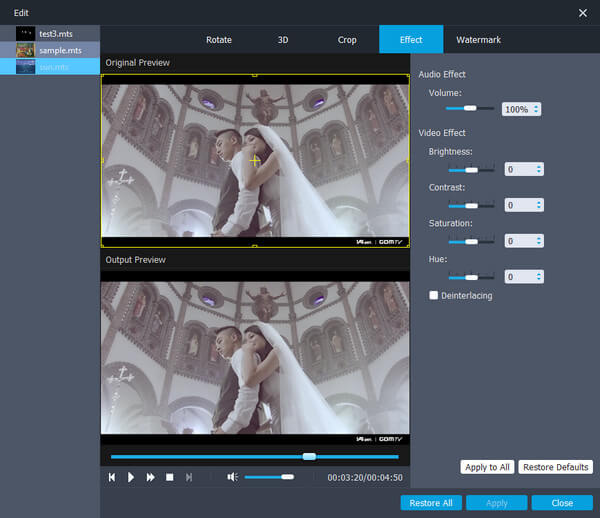
Task: Open the Volume percentage spinner arrows
Action: [536, 109]
